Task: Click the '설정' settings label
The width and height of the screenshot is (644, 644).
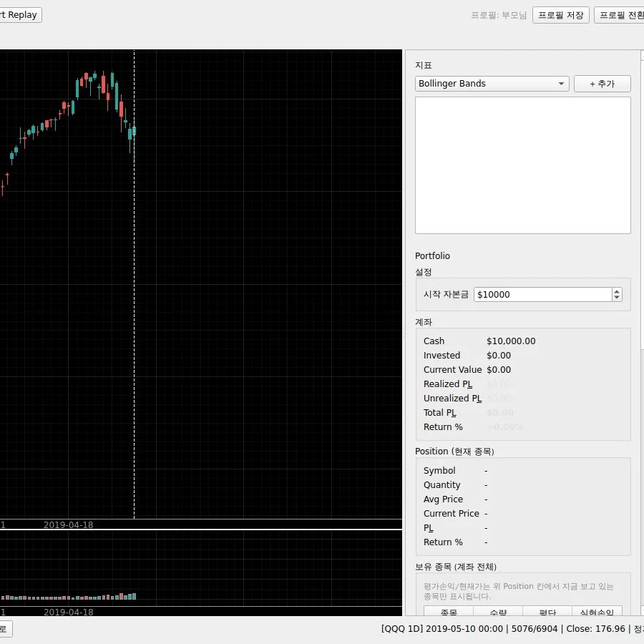Action: click(424, 272)
